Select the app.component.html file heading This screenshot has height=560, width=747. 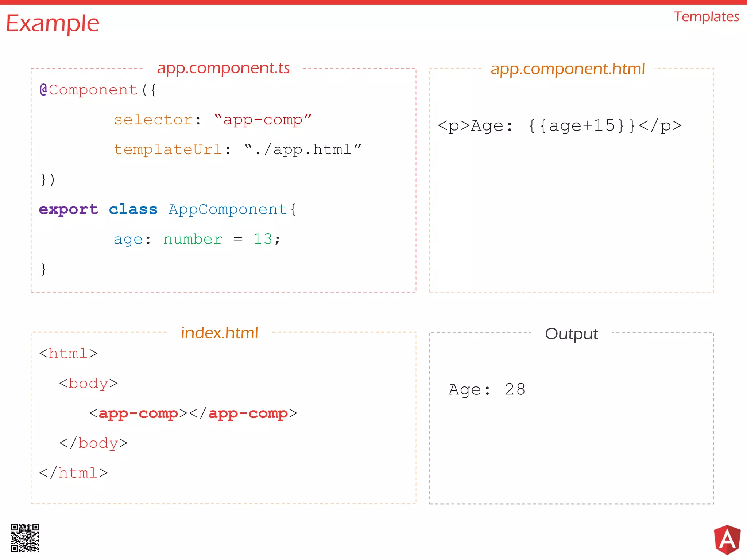pos(568,69)
